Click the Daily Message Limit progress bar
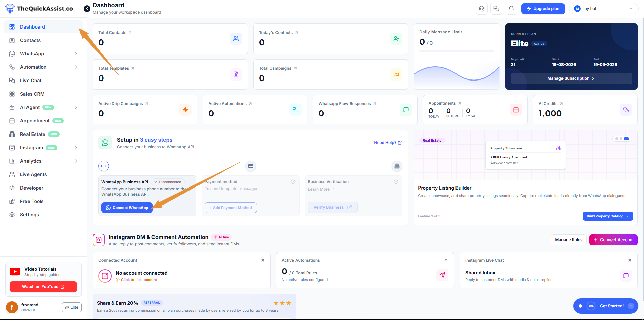 457,51
